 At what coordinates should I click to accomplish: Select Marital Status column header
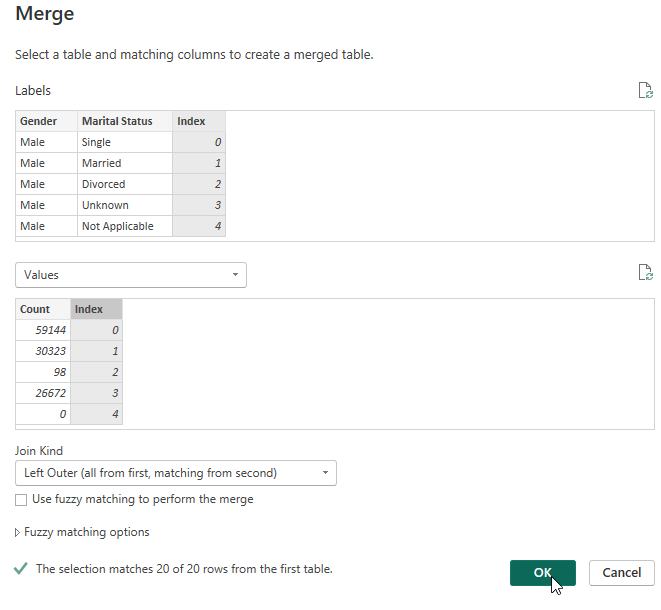[124, 121]
